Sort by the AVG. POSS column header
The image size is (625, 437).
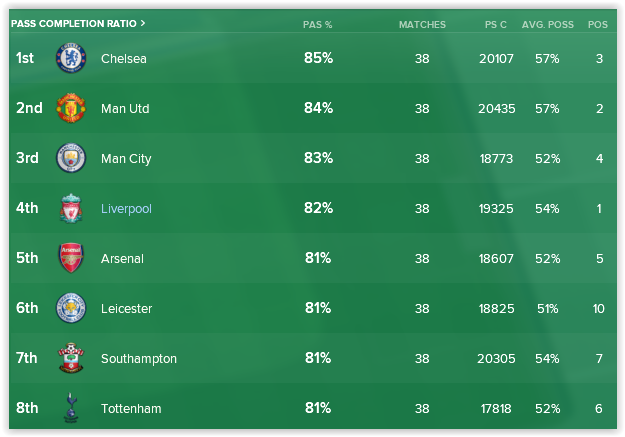click(547, 24)
